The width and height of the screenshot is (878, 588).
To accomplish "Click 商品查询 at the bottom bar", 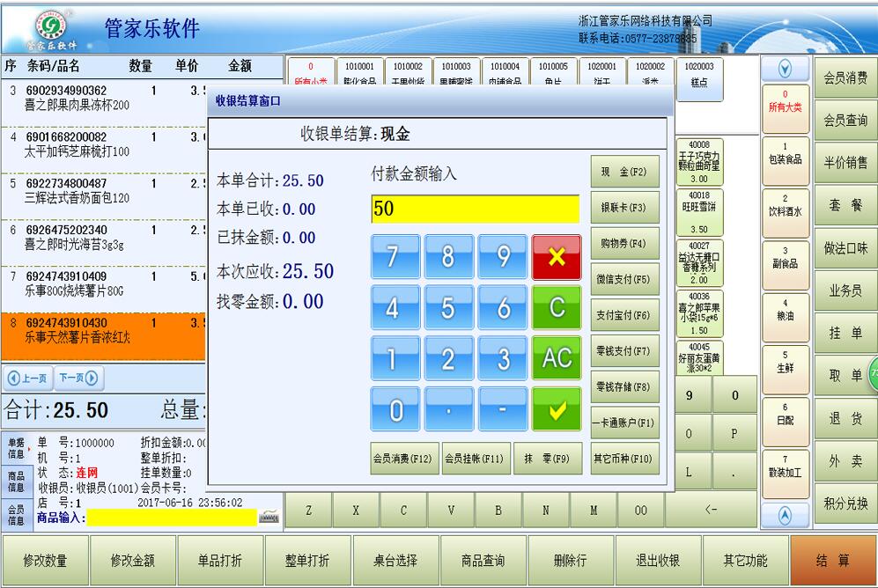I will tap(483, 560).
